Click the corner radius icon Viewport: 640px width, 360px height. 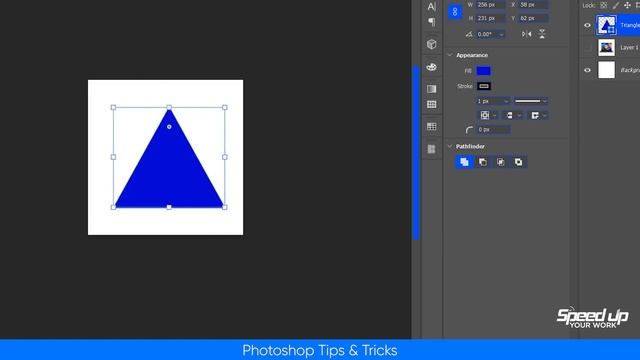(x=469, y=130)
